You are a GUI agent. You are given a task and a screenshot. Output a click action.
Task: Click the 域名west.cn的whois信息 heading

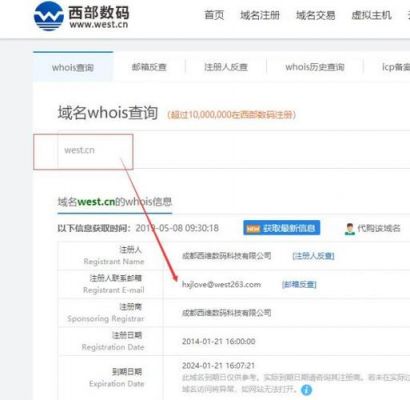[x=115, y=202]
